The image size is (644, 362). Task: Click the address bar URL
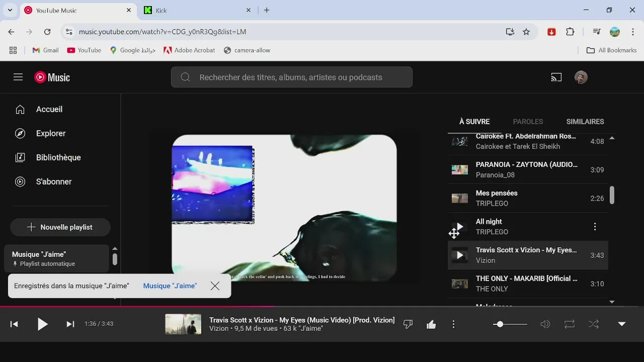coord(163,32)
